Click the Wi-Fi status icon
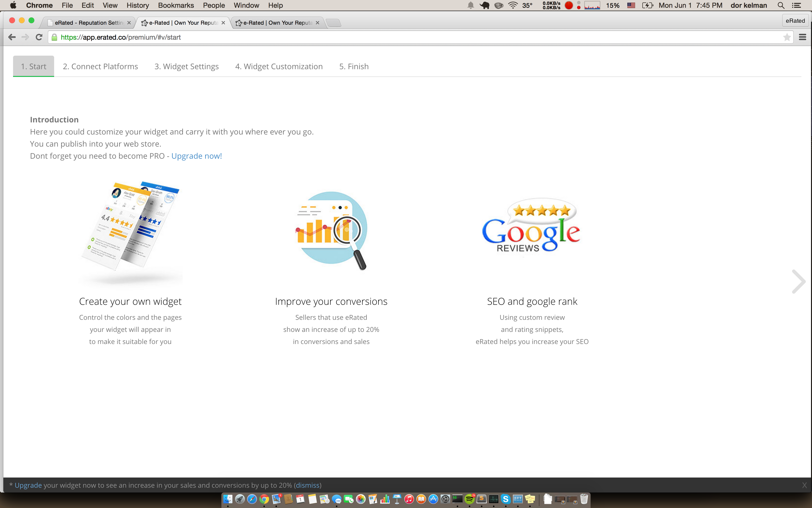Screen dimensions: 812x508 (x=513, y=5)
